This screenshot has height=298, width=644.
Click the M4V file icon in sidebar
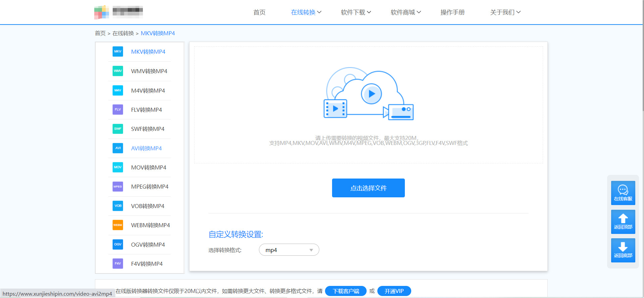click(118, 90)
